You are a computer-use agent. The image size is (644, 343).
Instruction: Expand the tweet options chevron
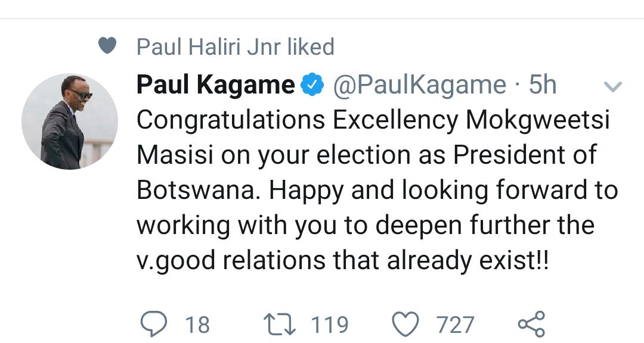click(x=613, y=87)
